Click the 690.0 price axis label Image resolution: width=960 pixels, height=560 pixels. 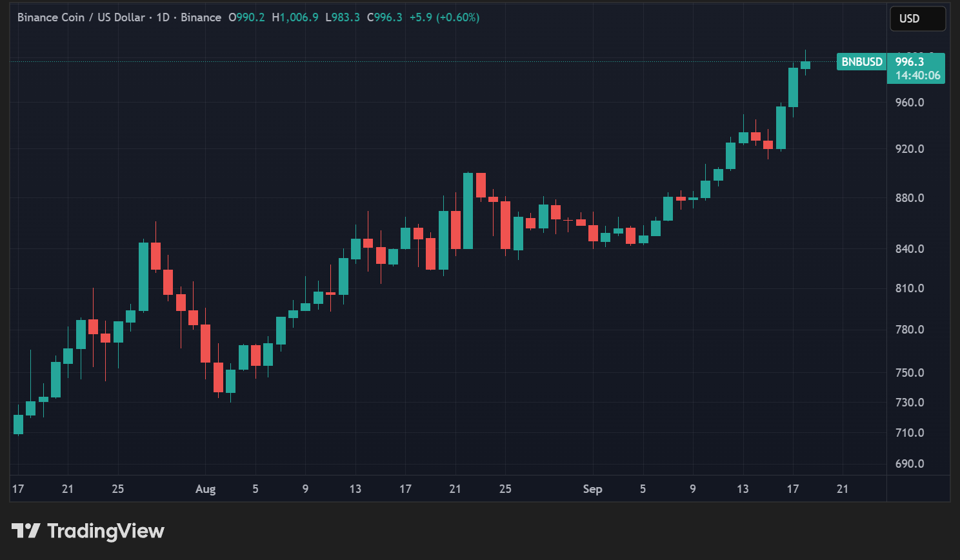[x=910, y=464]
